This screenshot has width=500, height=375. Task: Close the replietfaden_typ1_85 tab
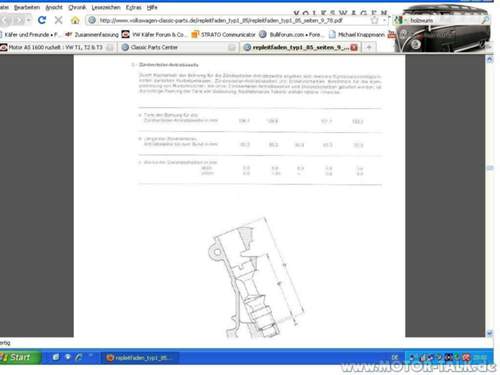(354, 47)
